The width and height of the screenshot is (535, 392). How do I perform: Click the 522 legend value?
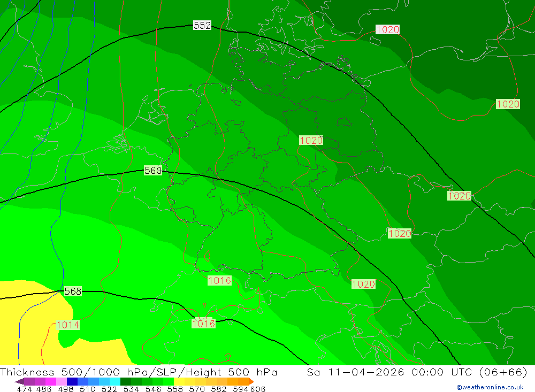(109, 389)
